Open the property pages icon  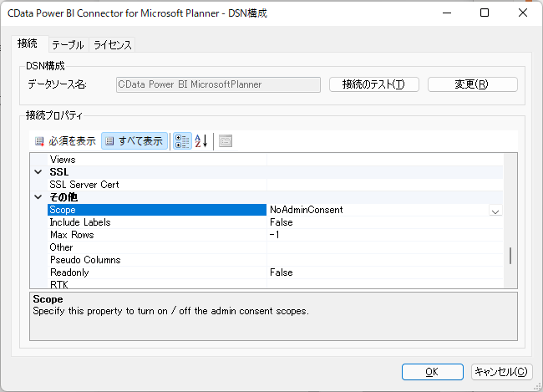[226, 141]
